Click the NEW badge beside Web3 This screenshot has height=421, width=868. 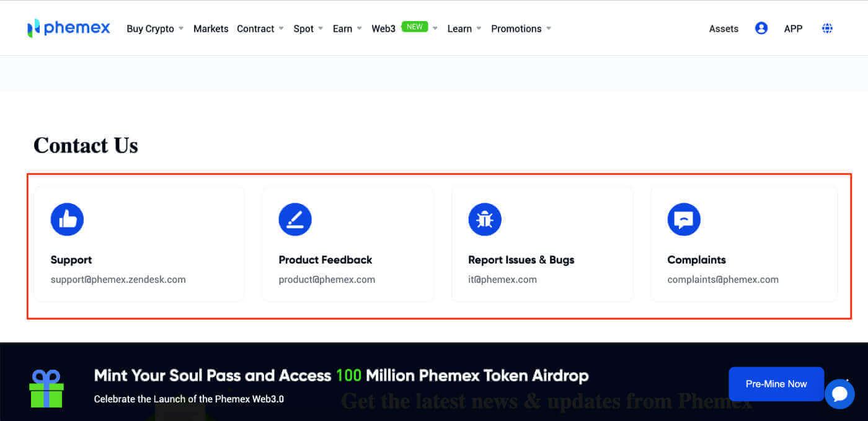tap(415, 27)
